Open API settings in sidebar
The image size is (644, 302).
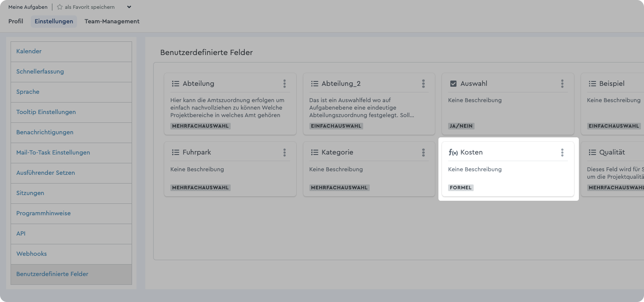point(71,234)
